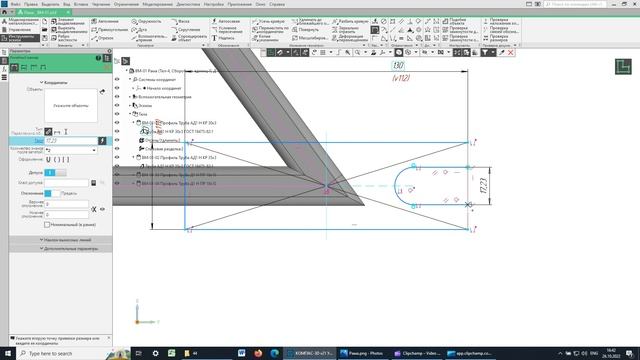Open Firefox from the taskbar

(x=258, y=353)
